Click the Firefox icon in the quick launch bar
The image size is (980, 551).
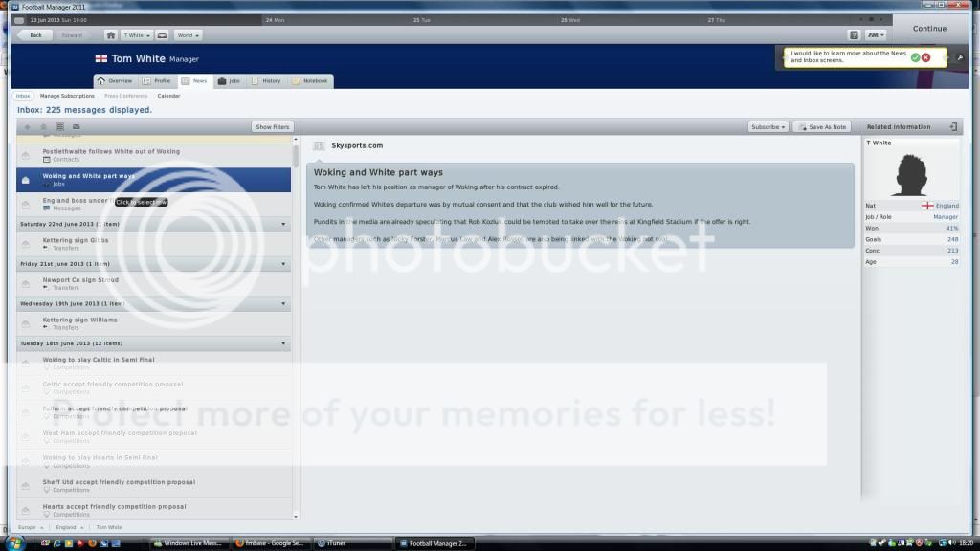coord(92,543)
